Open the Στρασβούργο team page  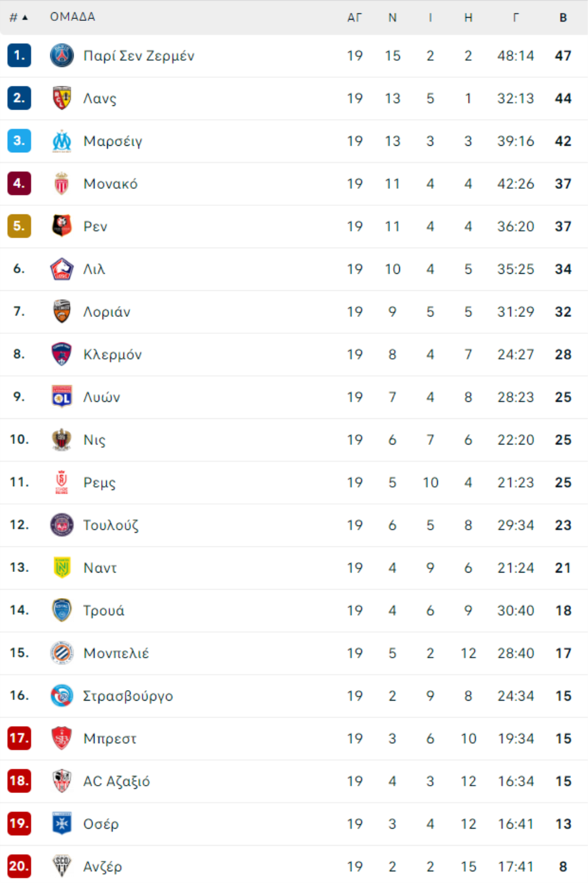pyautogui.click(x=128, y=696)
